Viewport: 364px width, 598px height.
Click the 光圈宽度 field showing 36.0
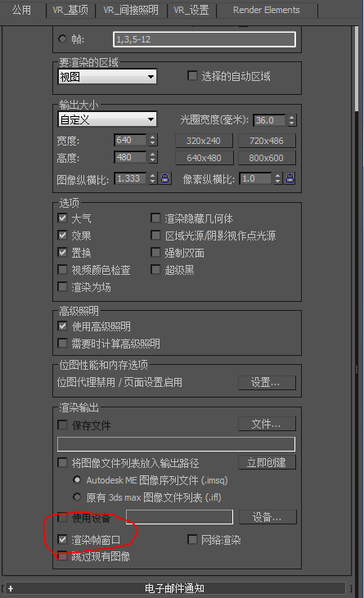(x=269, y=120)
